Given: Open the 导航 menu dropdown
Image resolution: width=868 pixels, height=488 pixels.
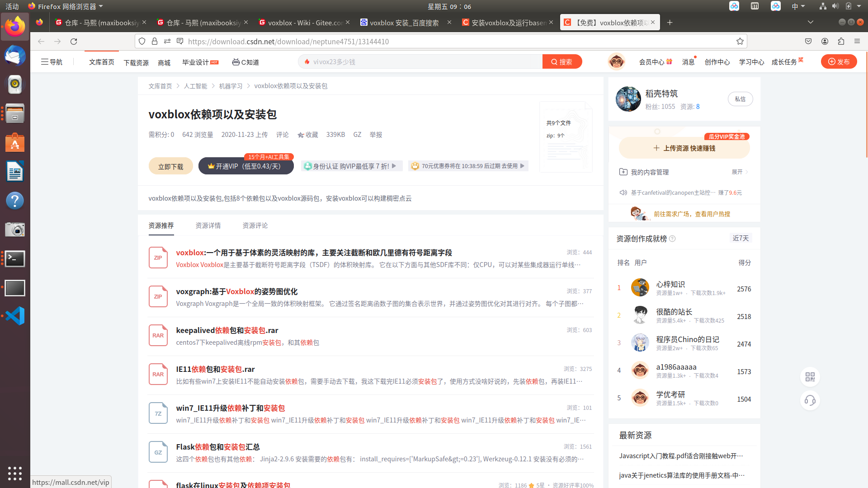Looking at the screenshot, I should point(52,62).
